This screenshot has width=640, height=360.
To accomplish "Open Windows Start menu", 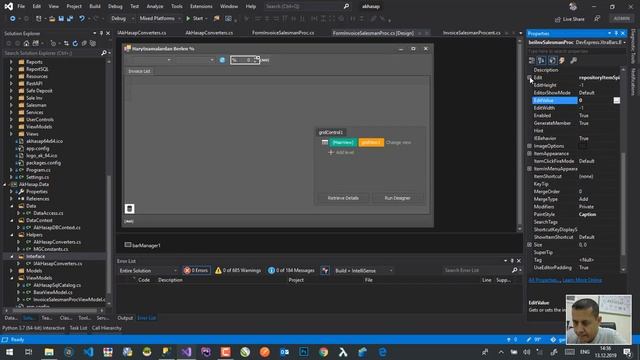I will pyautogui.click(x=9, y=352).
